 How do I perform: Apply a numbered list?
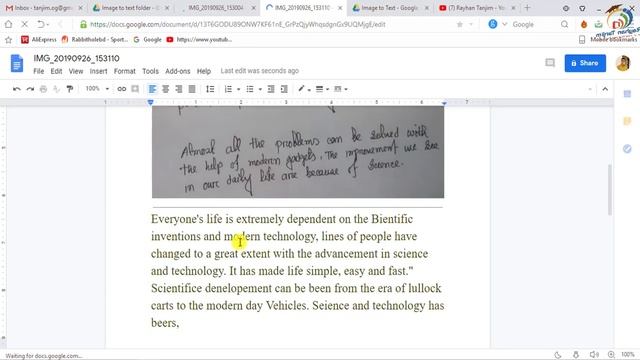tap(228, 89)
